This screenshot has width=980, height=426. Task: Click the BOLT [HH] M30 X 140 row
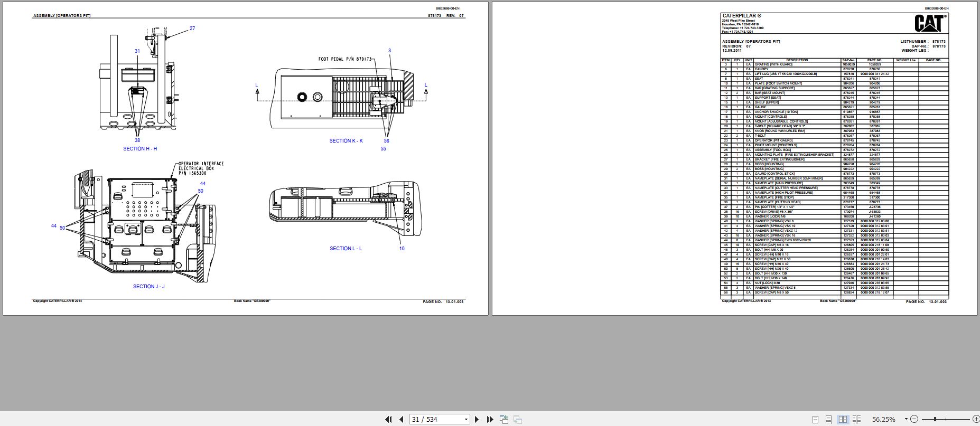coord(835,278)
